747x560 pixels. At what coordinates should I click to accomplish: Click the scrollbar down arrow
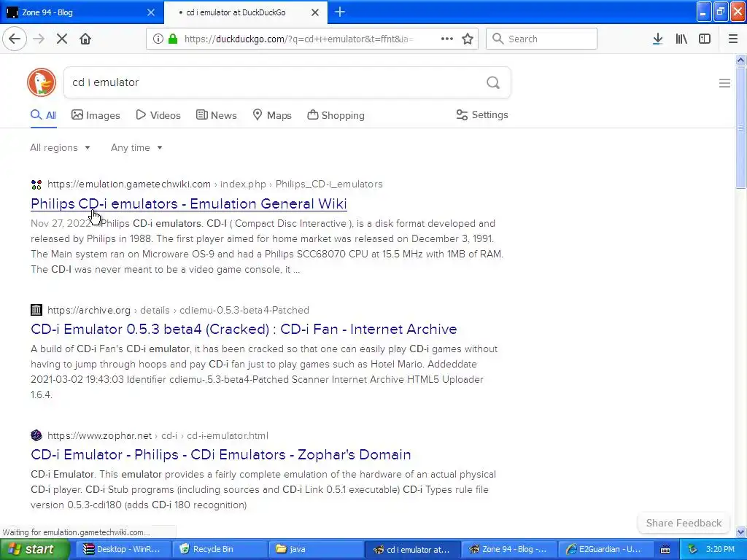pos(740,532)
